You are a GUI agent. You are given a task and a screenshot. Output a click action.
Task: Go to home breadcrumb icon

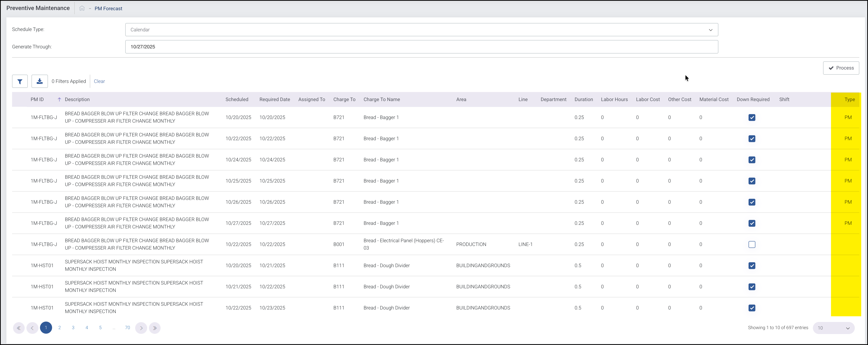click(82, 9)
